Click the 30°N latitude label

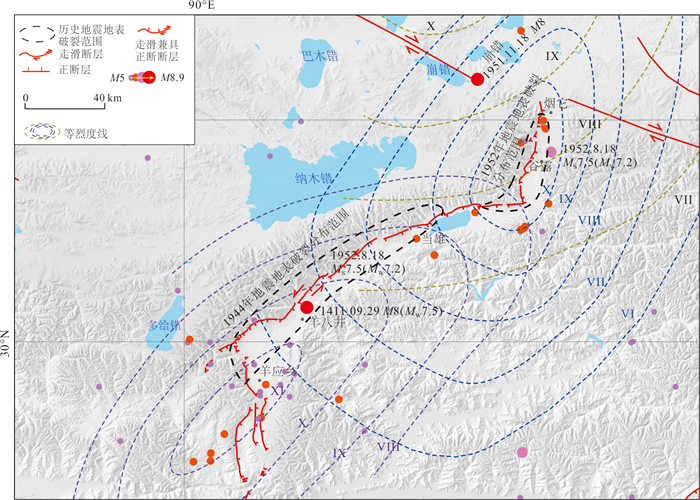[5, 343]
